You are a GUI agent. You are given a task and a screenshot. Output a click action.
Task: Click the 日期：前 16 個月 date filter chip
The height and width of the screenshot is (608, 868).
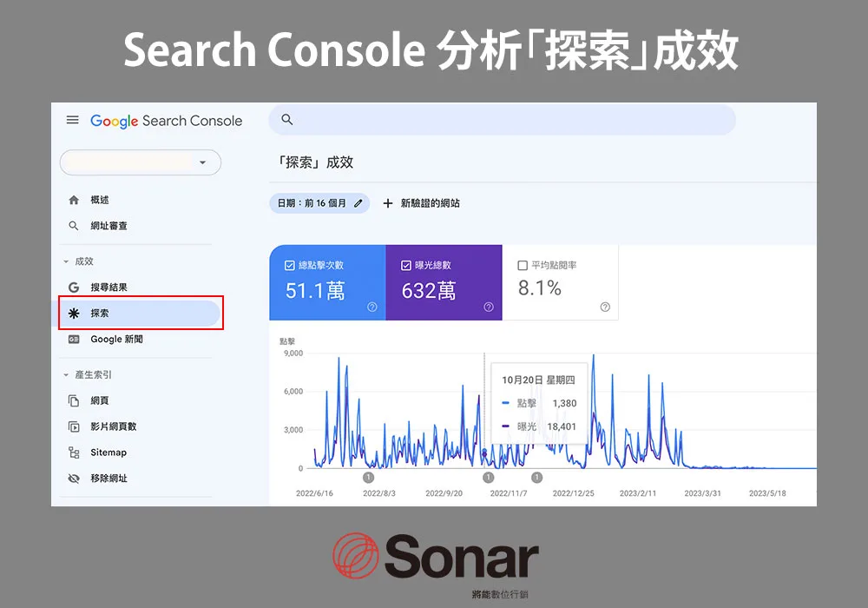click(319, 203)
